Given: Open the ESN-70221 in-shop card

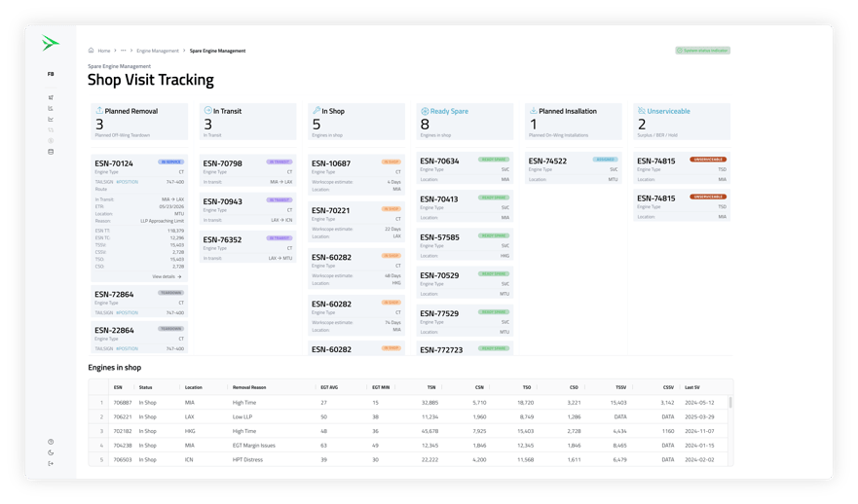Looking at the screenshot, I should 356,222.
